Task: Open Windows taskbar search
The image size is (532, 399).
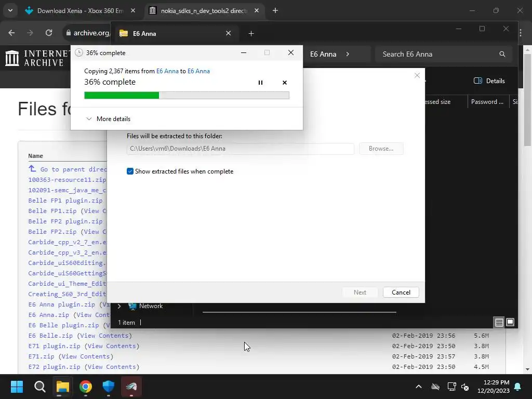Action: click(39, 387)
